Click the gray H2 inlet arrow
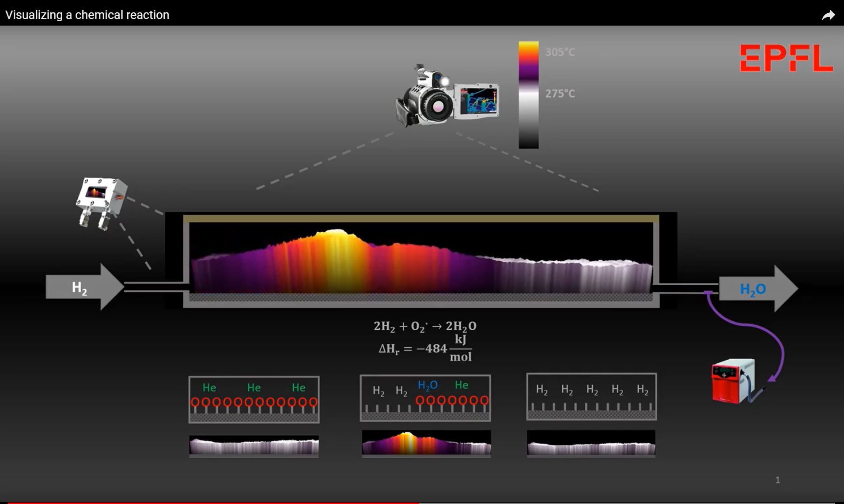The image size is (844, 504). 84,287
